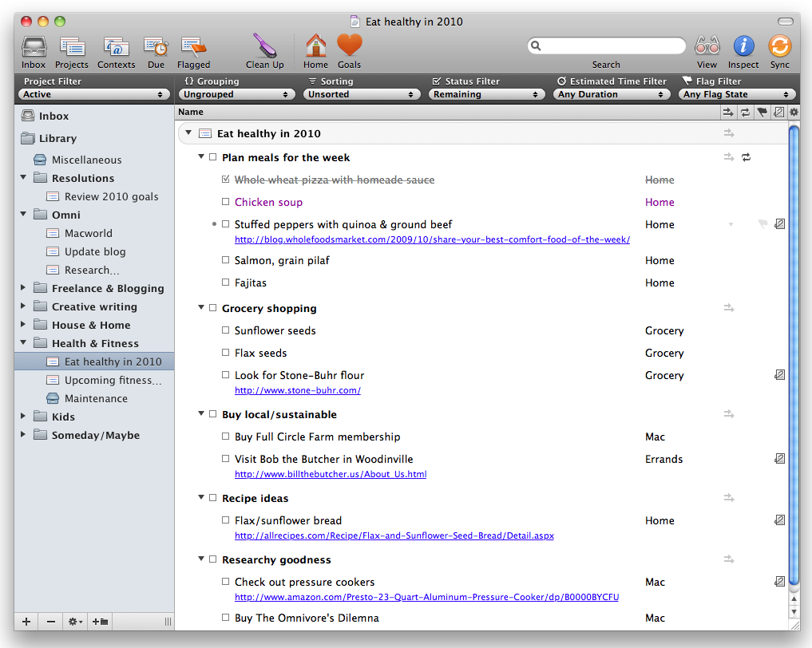
Task: Open note for Stone-Buhr flour task
Action: click(x=779, y=375)
